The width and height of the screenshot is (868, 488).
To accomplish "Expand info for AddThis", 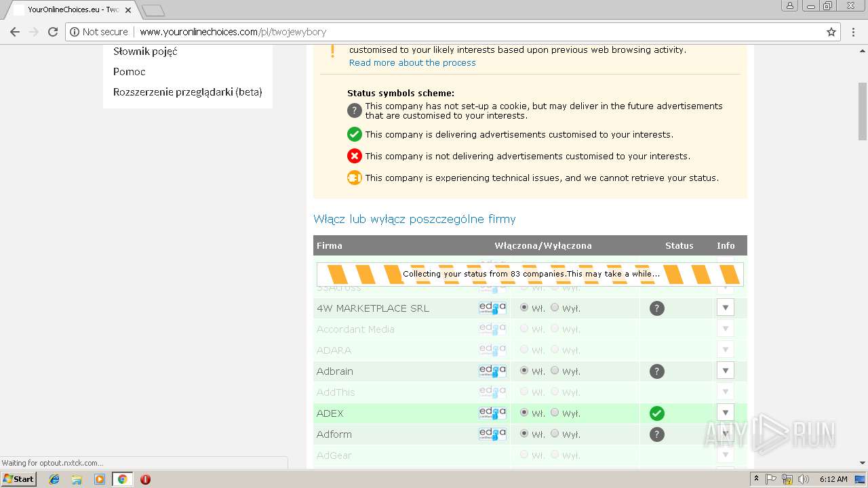I will 725,392.
